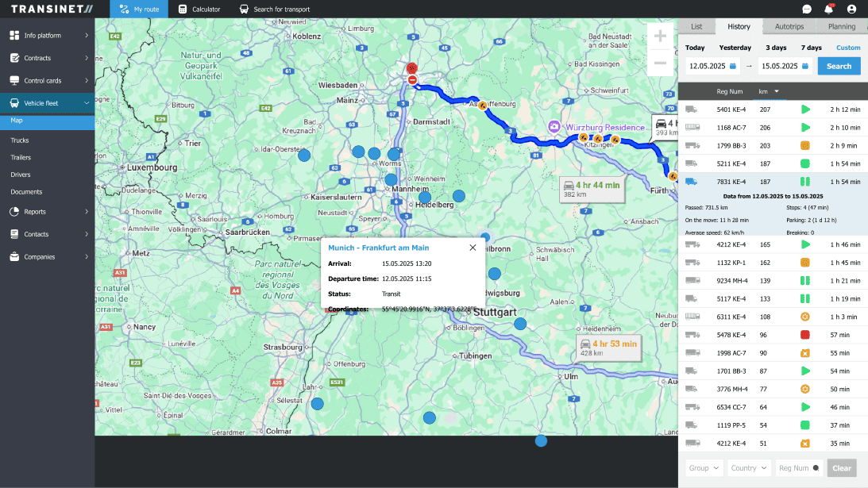Screen dimensions: 868x488
Task: Open the end date calendar picker
Action: coord(804,66)
